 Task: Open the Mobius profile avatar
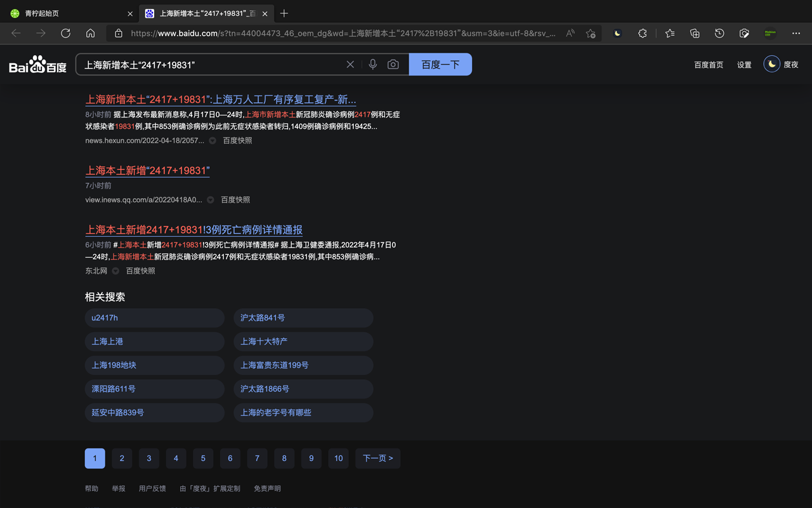click(770, 33)
